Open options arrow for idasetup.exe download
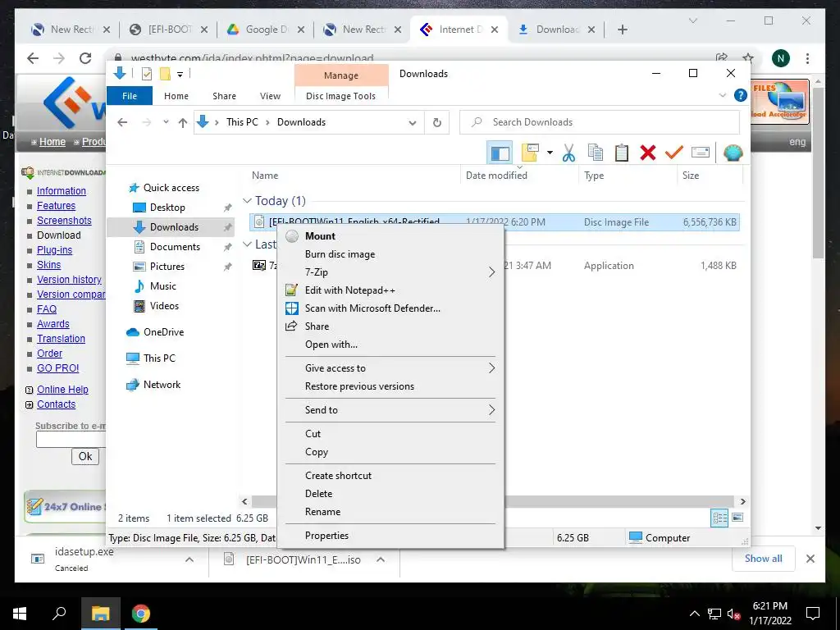 (189, 559)
